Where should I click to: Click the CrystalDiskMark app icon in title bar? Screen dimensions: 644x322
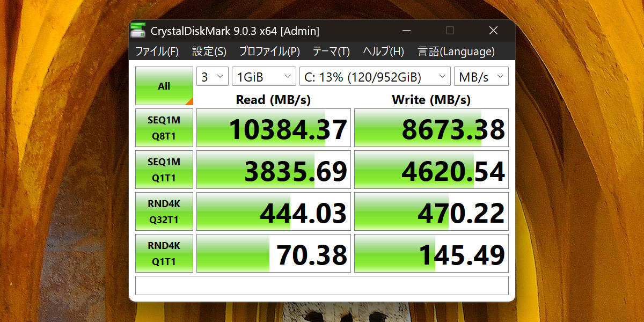(x=138, y=31)
